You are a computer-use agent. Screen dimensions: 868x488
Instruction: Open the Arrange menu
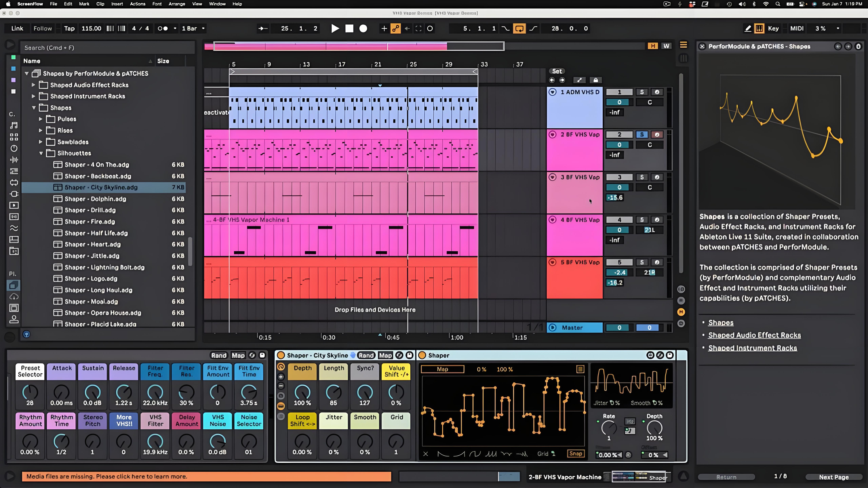176,4
